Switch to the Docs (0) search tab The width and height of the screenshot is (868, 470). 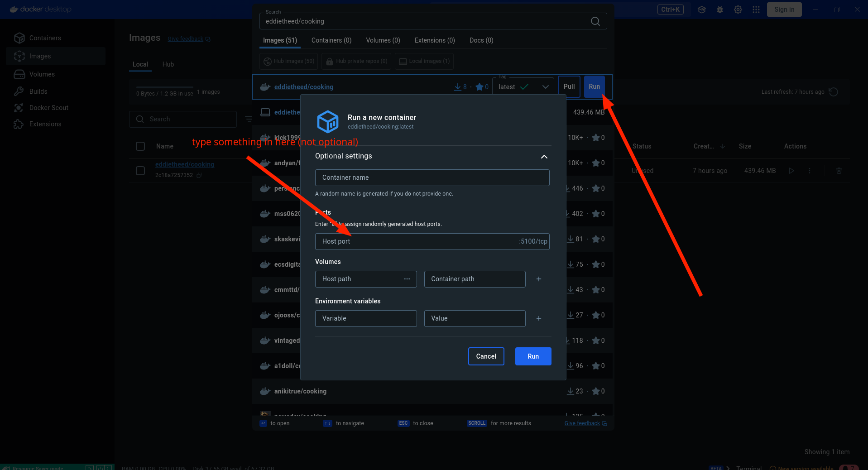pyautogui.click(x=481, y=40)
